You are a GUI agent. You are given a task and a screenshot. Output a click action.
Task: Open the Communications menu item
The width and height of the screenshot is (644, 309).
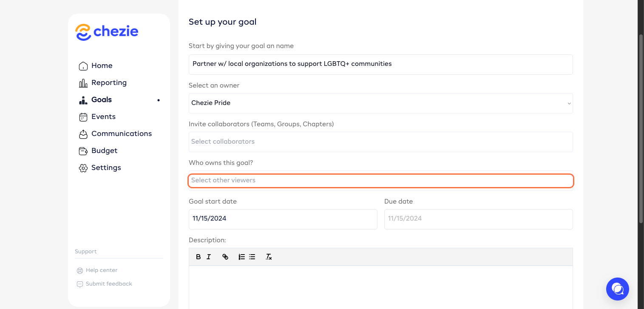121,134
